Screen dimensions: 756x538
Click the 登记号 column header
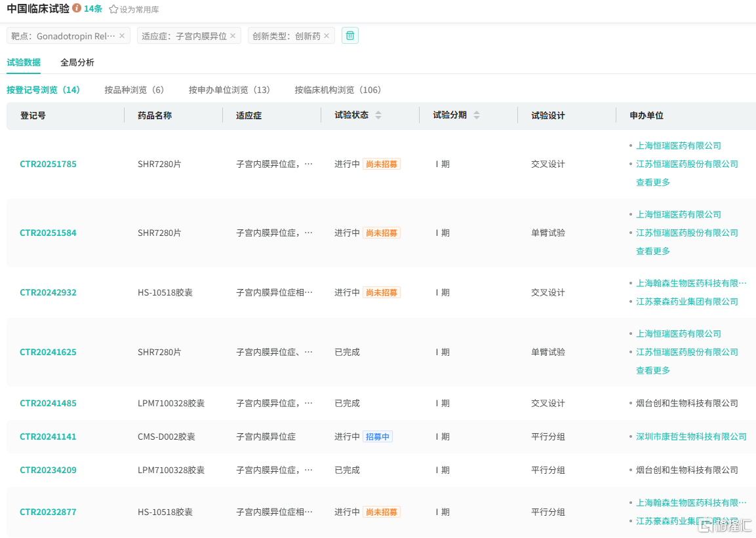[x=33, y=115]
